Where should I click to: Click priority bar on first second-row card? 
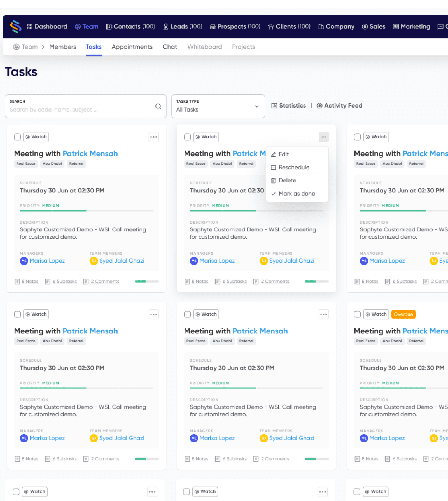point(86,388)
